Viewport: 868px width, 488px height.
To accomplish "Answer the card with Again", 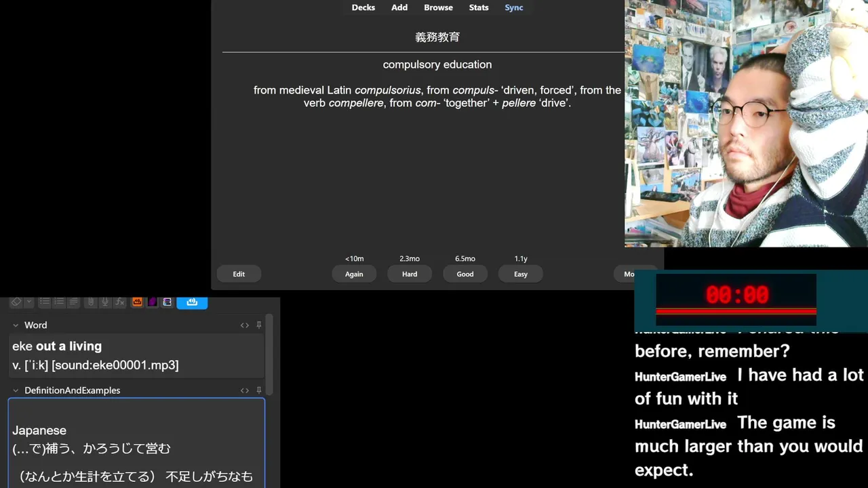I will click(x=354, y=274).
